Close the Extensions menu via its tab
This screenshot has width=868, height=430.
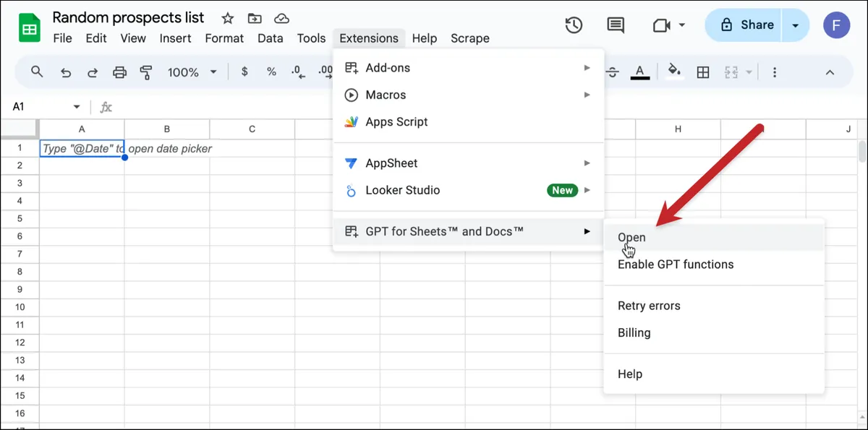pos(369,38)
